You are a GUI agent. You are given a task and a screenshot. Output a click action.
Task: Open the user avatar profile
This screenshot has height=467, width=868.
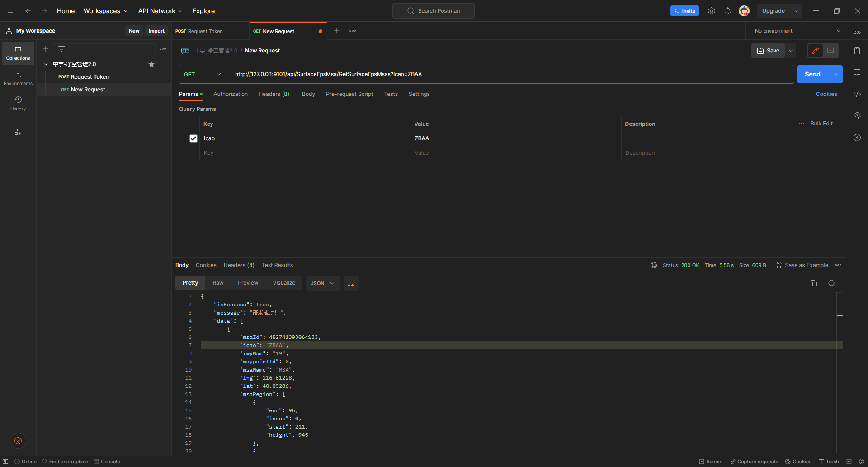pyautogui.click(x=744, y=11)
